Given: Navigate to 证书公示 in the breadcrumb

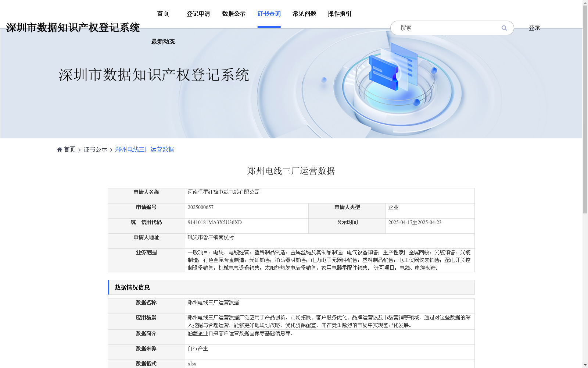Looking at the screenshot, I should coord(95,149).
